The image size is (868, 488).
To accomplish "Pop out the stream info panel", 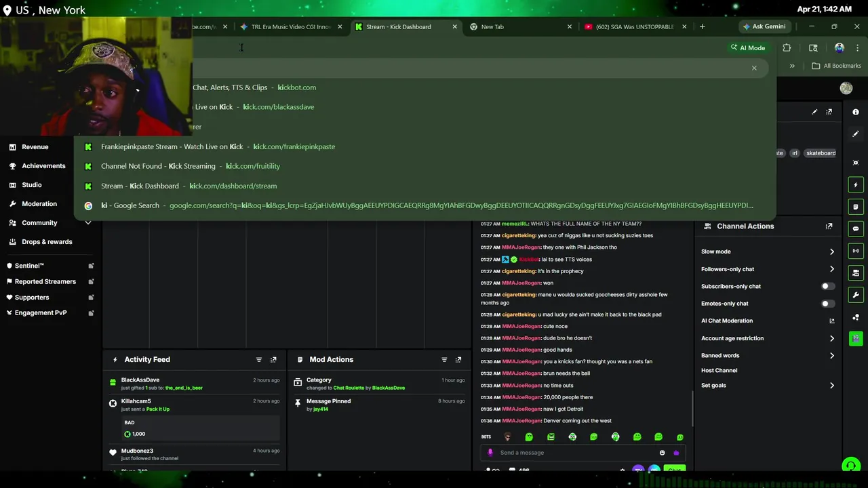I will click(x=829, y=112).
